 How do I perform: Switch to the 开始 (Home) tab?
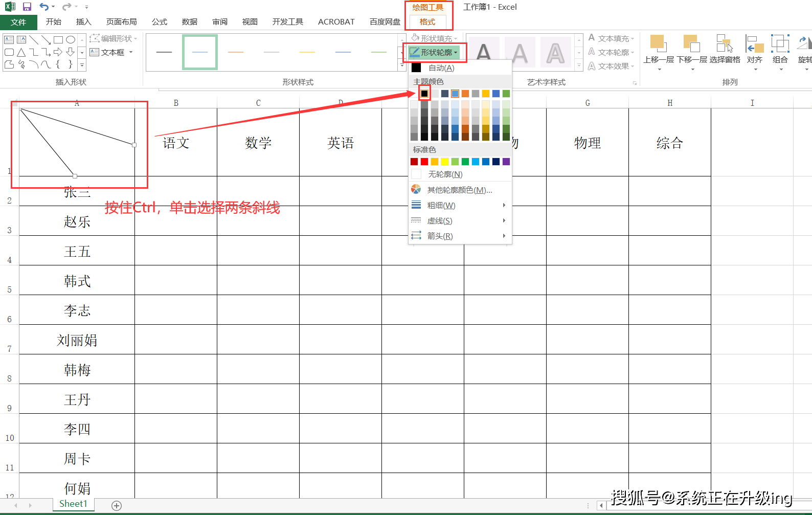click(x=53, y=22)
